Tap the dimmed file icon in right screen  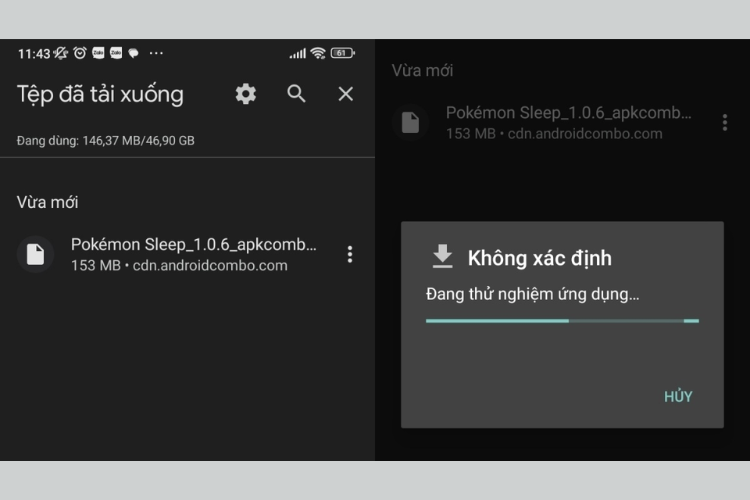[x=410, y=122]
